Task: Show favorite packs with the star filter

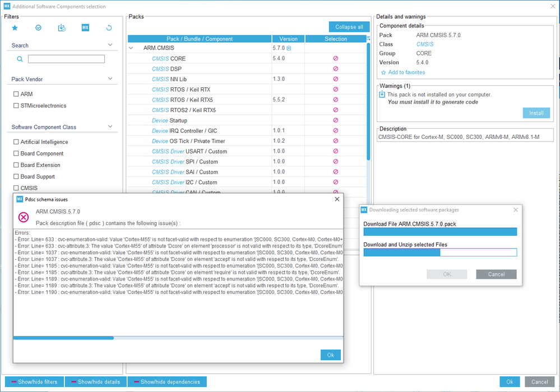Action: [x=15, y=28]
